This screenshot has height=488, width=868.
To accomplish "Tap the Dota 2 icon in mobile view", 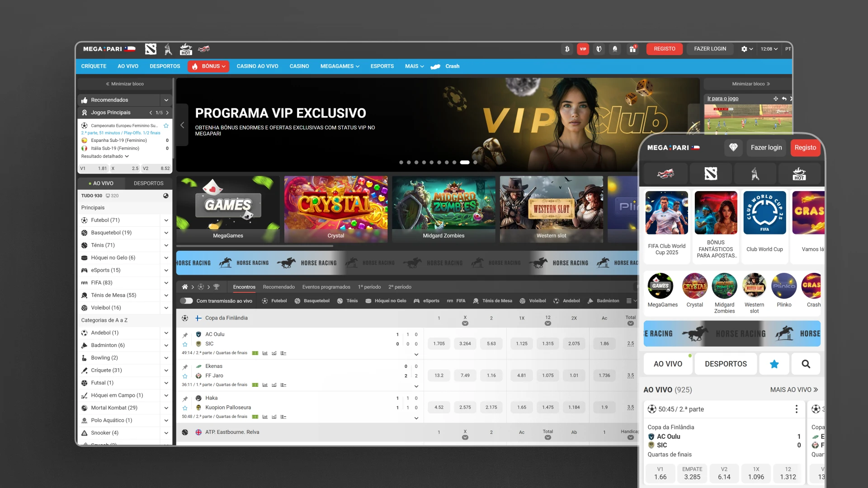I will [x=711, y=174].
